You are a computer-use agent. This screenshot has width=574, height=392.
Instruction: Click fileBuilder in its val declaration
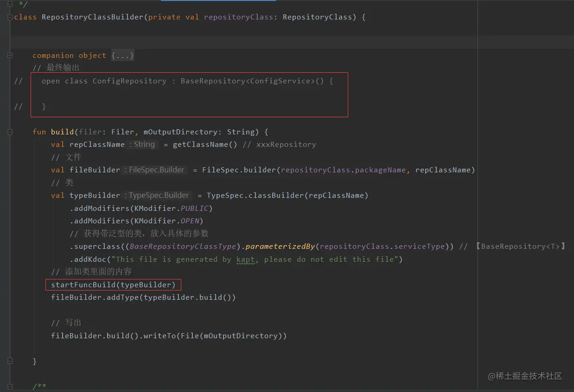(95, 170)
